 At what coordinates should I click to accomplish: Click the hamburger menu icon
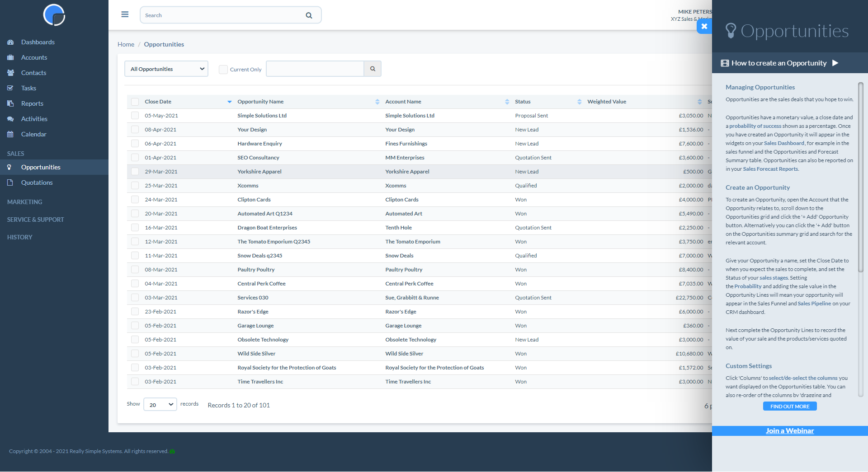125,14
